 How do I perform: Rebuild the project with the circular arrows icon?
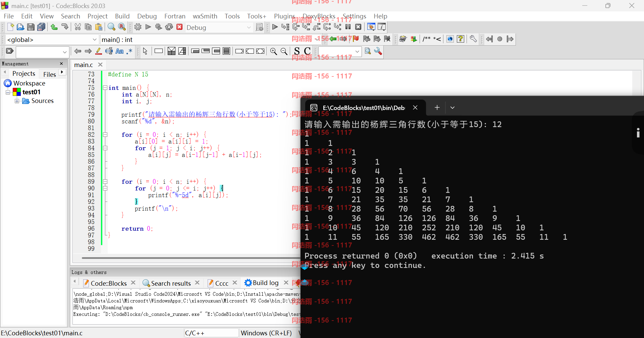pyautogui.click(x=169, y=27)
